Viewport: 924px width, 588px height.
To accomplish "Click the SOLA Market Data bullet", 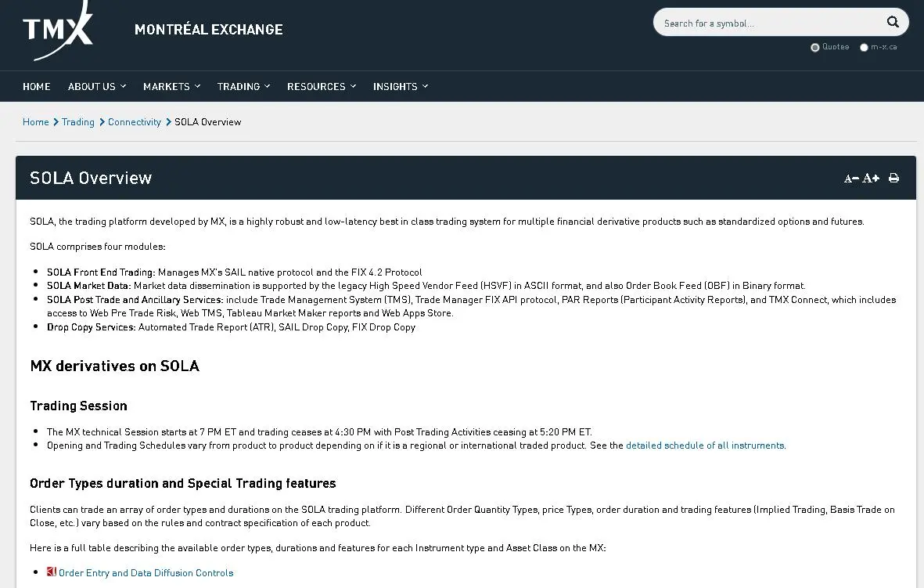I will [x=426, y=286].
